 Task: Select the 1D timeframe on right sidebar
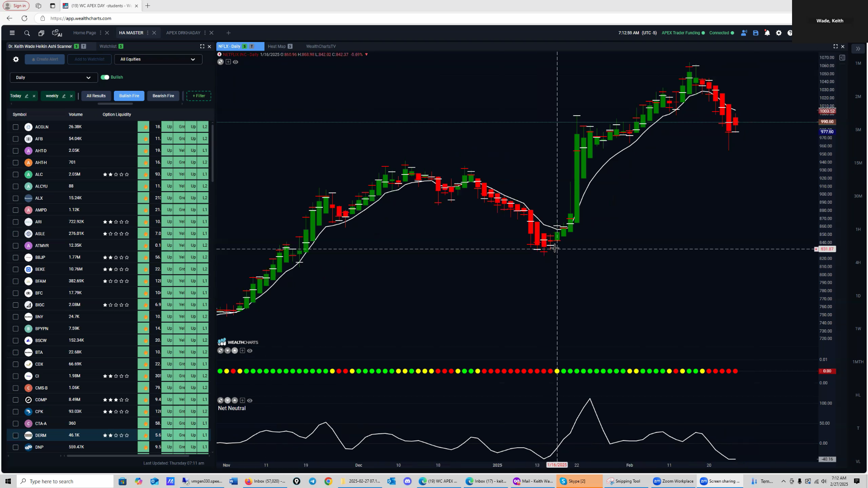click(858, 296)
